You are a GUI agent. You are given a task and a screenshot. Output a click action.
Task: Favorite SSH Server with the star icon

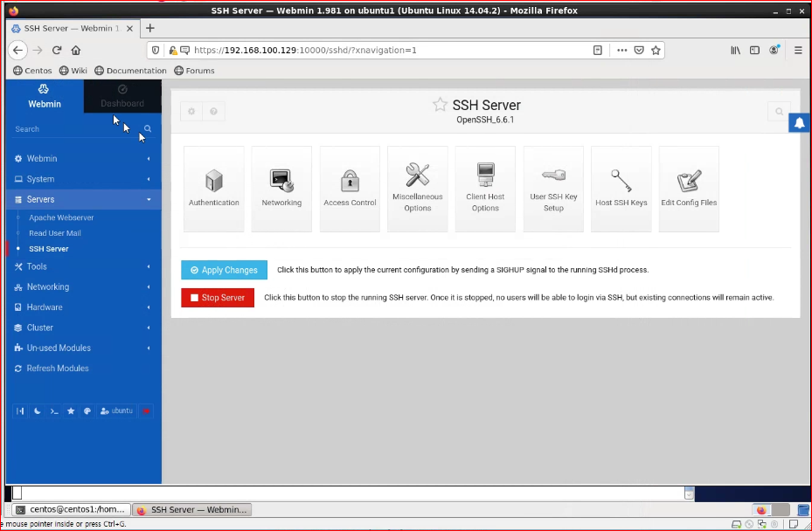pos(440,105)
